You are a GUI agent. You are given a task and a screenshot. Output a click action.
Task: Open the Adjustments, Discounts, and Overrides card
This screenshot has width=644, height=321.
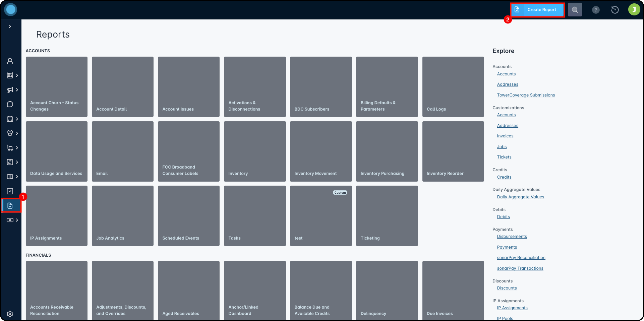coord(123,291)
